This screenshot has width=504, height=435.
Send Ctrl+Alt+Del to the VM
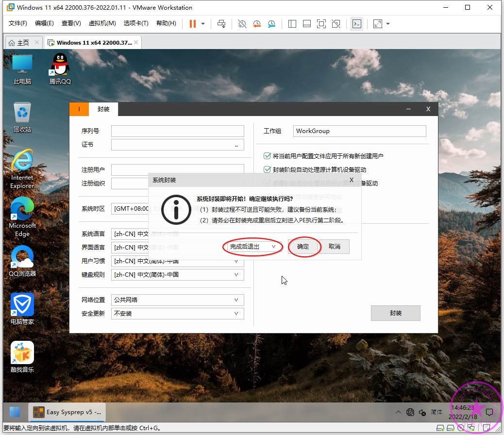click(x=221, y=24)
